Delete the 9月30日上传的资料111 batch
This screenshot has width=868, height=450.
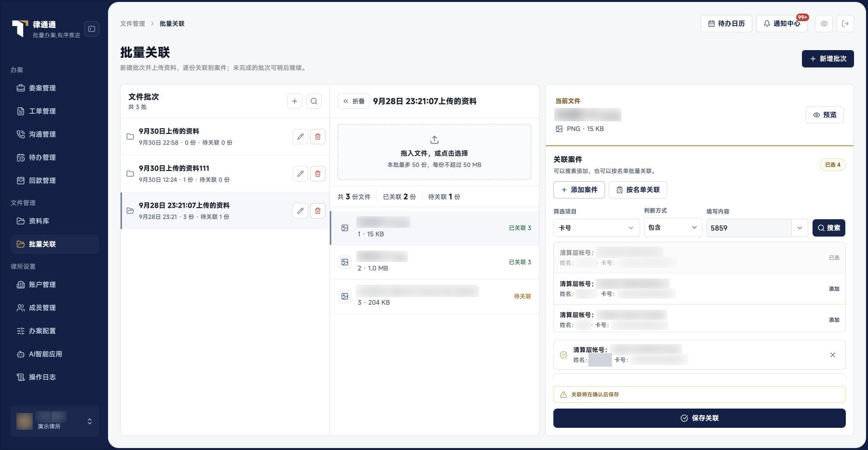[318, 173]
